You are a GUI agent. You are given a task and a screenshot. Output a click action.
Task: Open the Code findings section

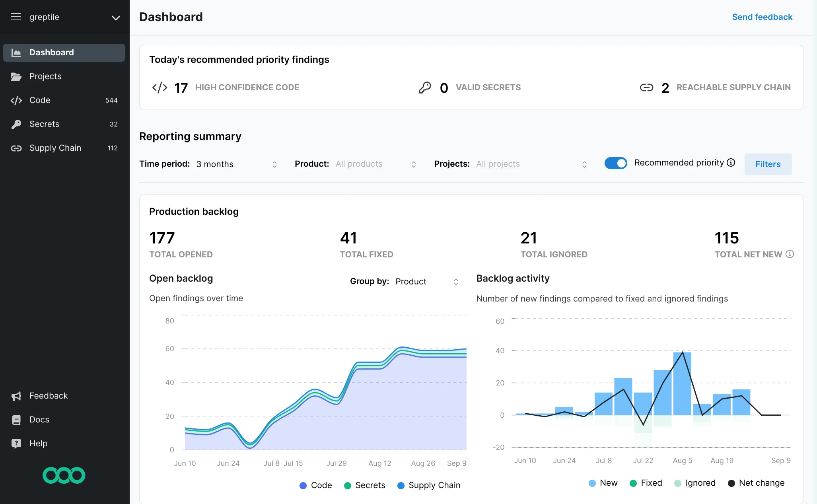click(40, 100)
